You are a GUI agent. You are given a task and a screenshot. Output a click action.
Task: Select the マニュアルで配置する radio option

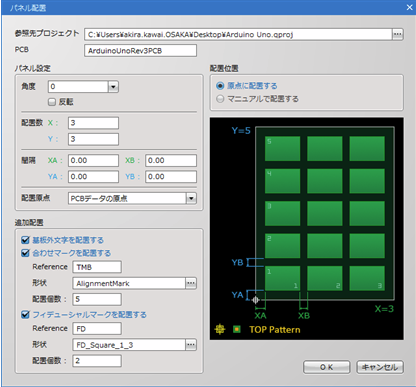click(x=220, y=99)
